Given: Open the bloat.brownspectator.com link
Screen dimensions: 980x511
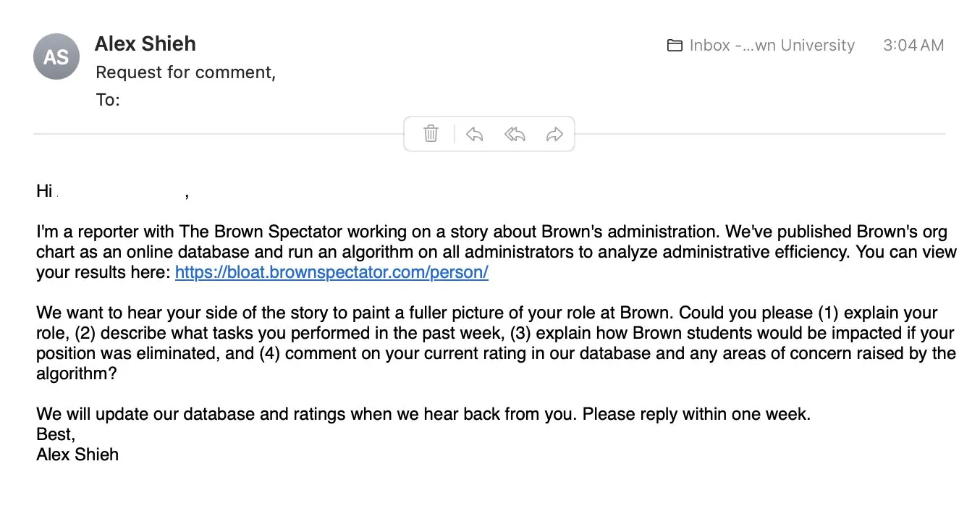Looking at the screenshot, I should click(331, 273).
